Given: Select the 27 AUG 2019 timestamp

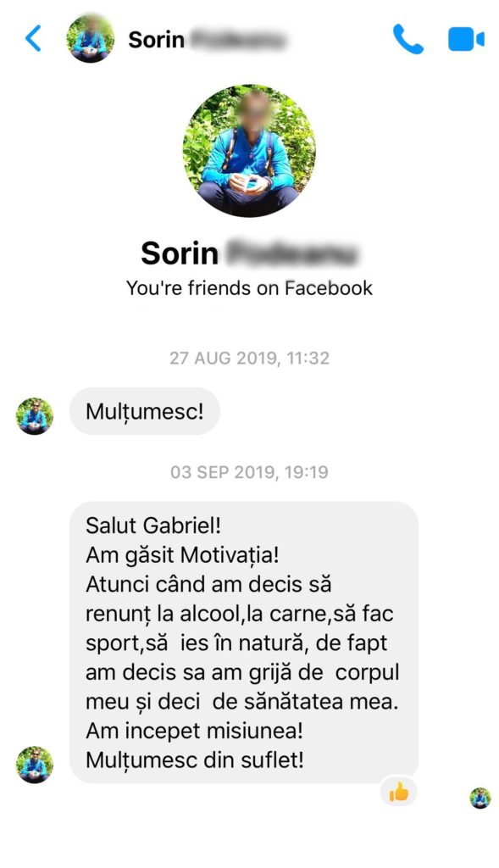Looking at the screenshot, I should click(x=249, y=359).
